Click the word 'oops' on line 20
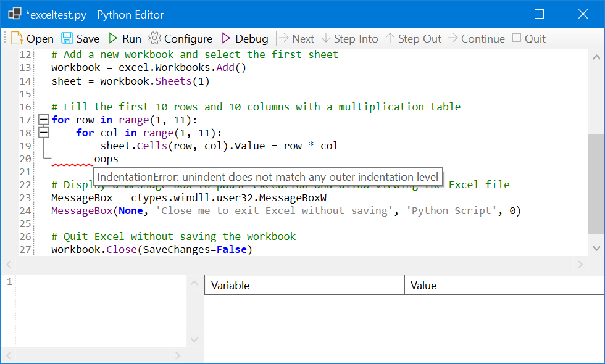Image resolution: width=605 pixels, height=364 pixels. click(106, 159)
